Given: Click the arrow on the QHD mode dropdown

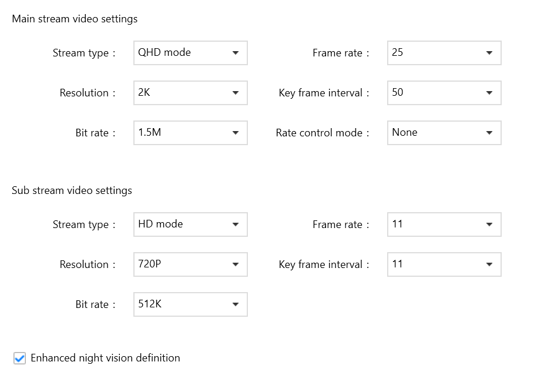Looking at the screenshot, I should 237,53.
